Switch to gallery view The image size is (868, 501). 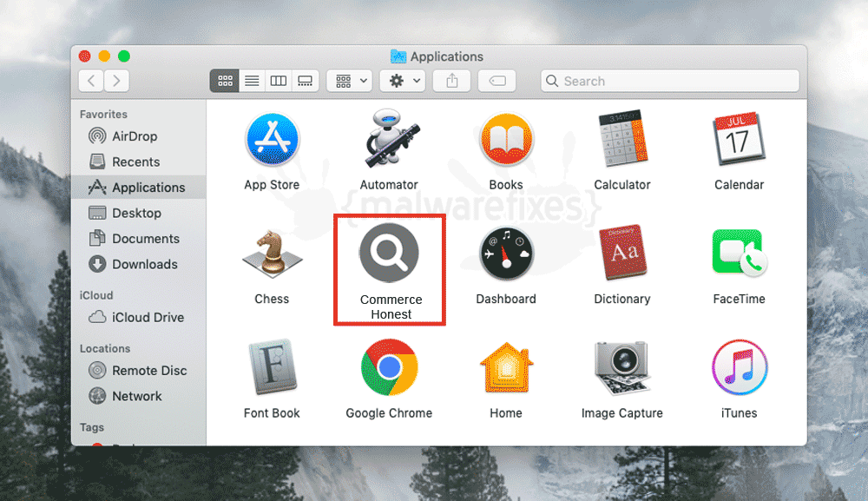tap(305, 81)
